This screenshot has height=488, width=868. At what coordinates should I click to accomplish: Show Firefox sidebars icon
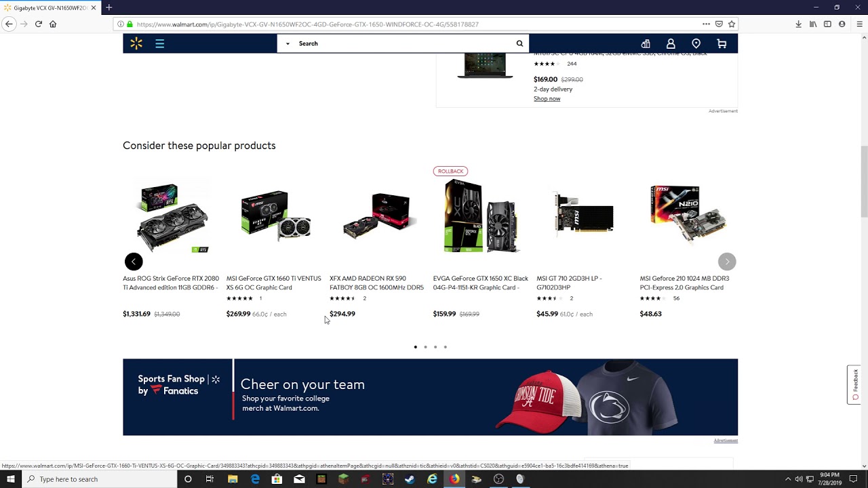[x=827, y=24]
